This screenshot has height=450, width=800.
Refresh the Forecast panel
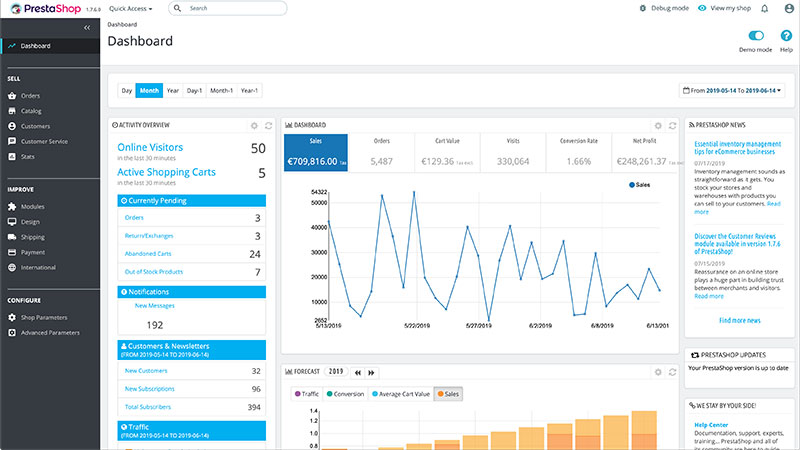click(x=672, y=372)
